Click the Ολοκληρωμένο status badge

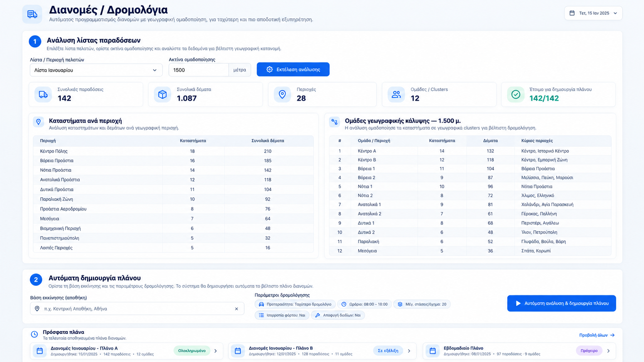coord(192,351)
